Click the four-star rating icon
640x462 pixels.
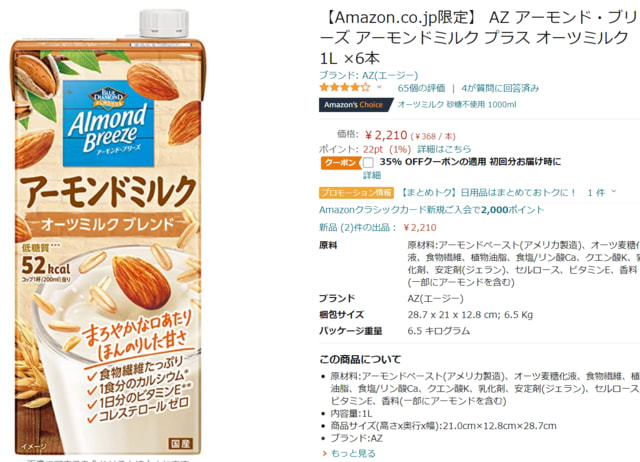[x=345, y=87]
